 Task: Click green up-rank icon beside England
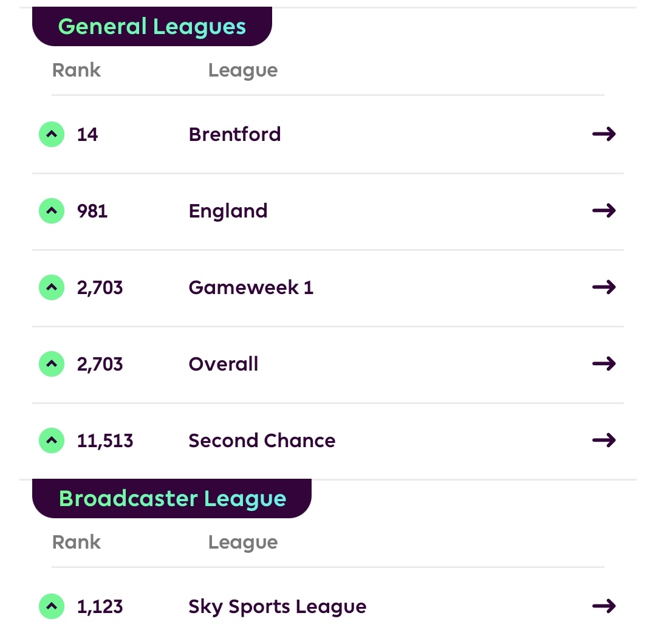(52, 211)
